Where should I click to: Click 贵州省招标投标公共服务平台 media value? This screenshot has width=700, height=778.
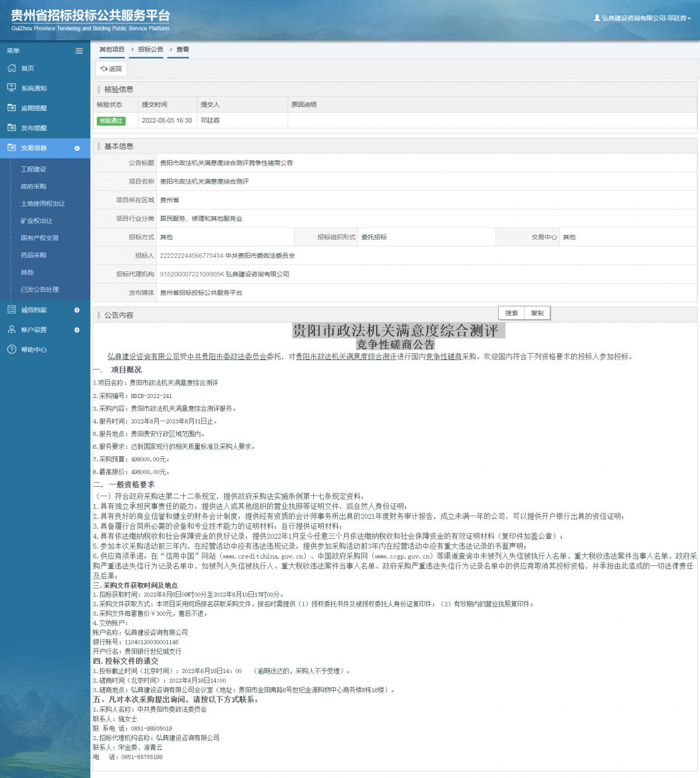click(201, 293)
